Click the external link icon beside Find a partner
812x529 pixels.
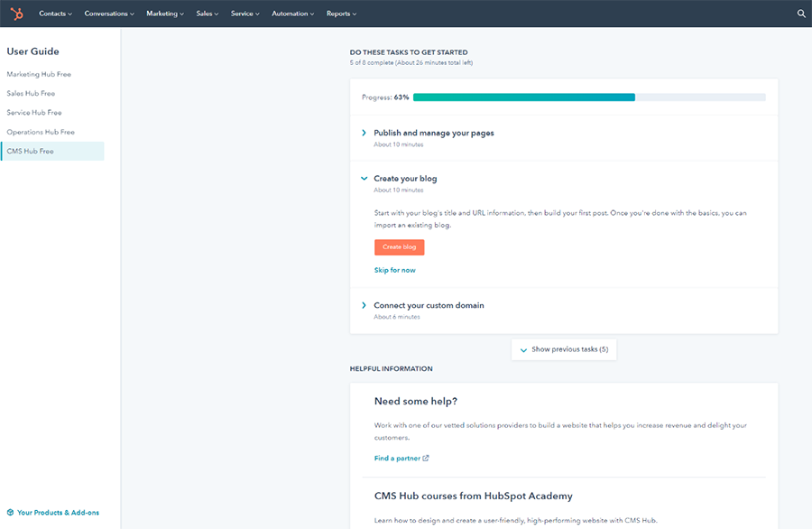coord(426,458)
